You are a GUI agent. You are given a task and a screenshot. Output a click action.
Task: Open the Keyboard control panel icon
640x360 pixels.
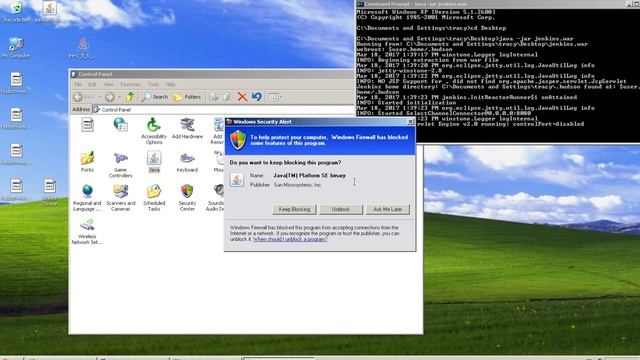click(x=187, y=162)
